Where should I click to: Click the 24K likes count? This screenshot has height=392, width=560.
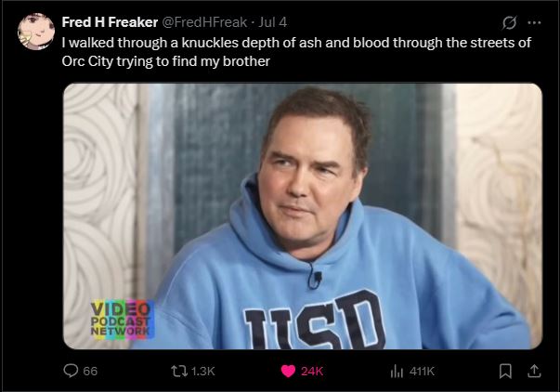(x=312, y=372)
